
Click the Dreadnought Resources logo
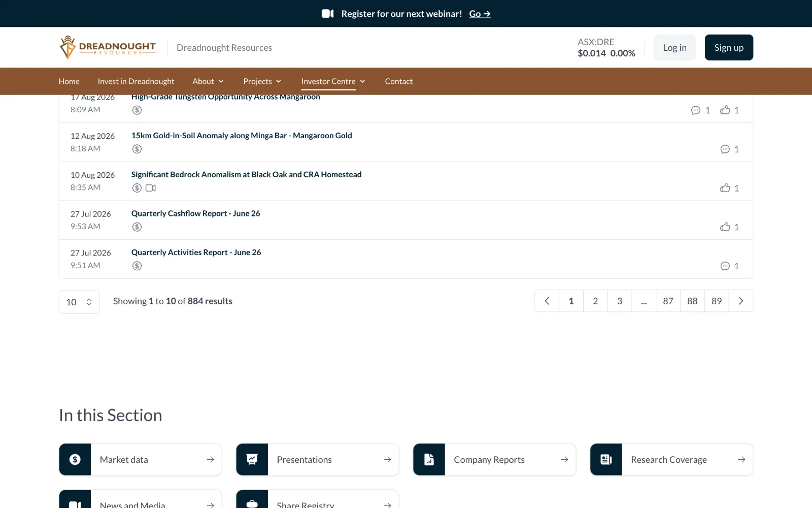click(x=108, y=47)
